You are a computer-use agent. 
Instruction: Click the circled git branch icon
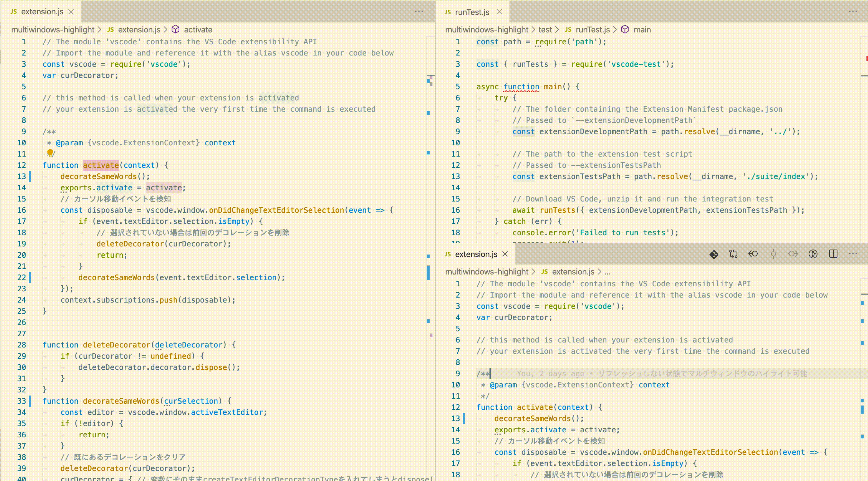coord(813,254)
